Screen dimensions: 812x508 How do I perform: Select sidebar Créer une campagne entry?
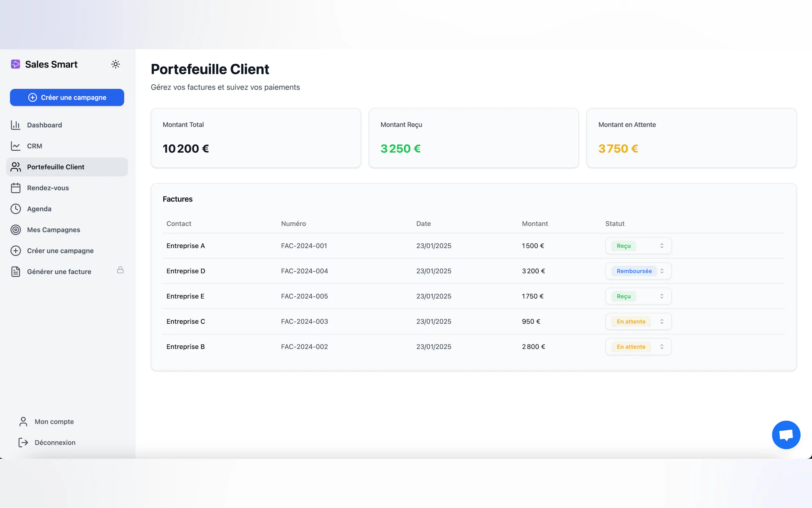[x=60, y=250]
